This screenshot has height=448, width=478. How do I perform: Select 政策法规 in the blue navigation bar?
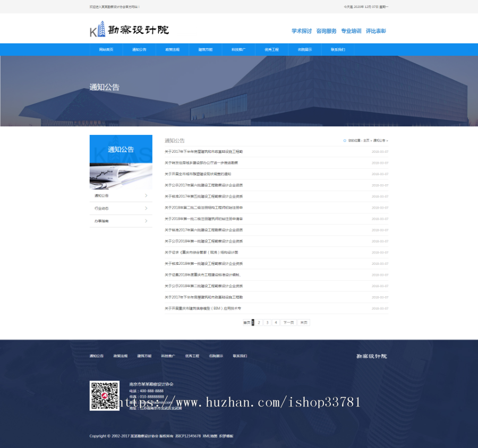173,49
